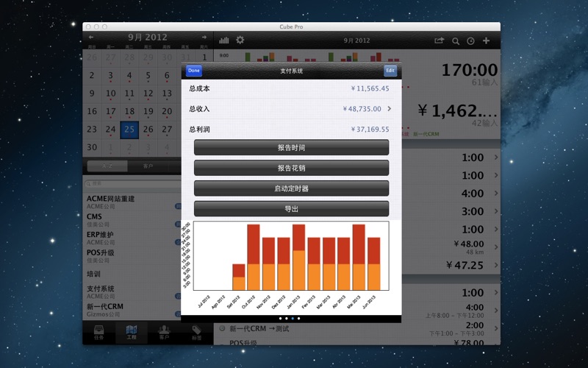Click the clock timer icon

470,41
